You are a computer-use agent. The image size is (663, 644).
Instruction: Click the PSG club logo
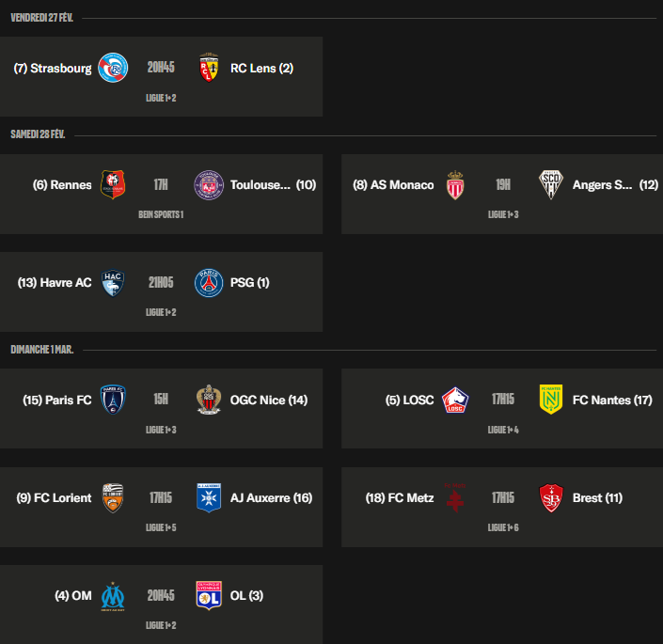click(x=209, y=283)
